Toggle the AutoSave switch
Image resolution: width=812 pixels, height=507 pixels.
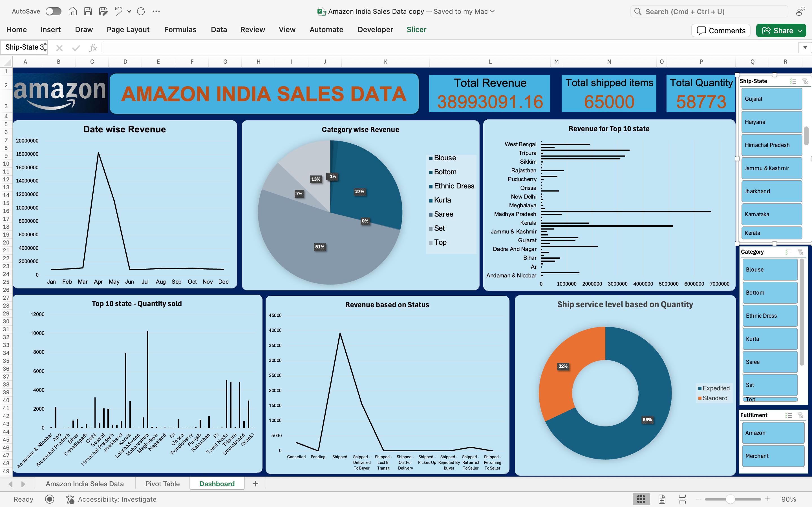pyautogui.click(x=54, y=11)
